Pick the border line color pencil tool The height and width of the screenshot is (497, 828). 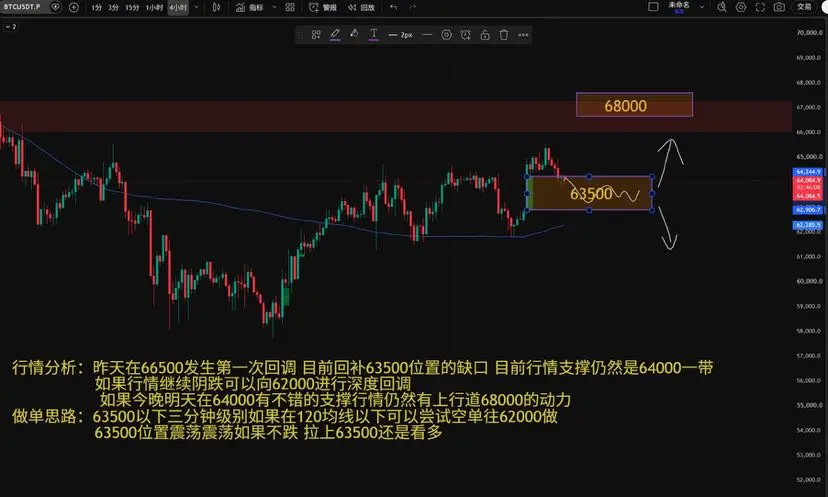tap(335, 34)
